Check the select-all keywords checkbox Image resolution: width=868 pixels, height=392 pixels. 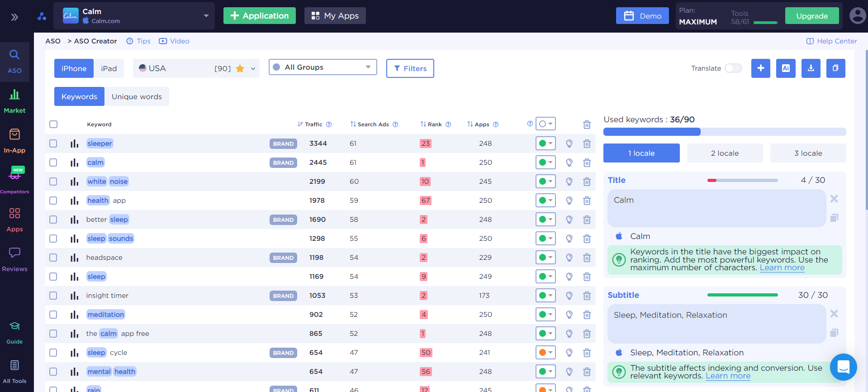[53, 124]
